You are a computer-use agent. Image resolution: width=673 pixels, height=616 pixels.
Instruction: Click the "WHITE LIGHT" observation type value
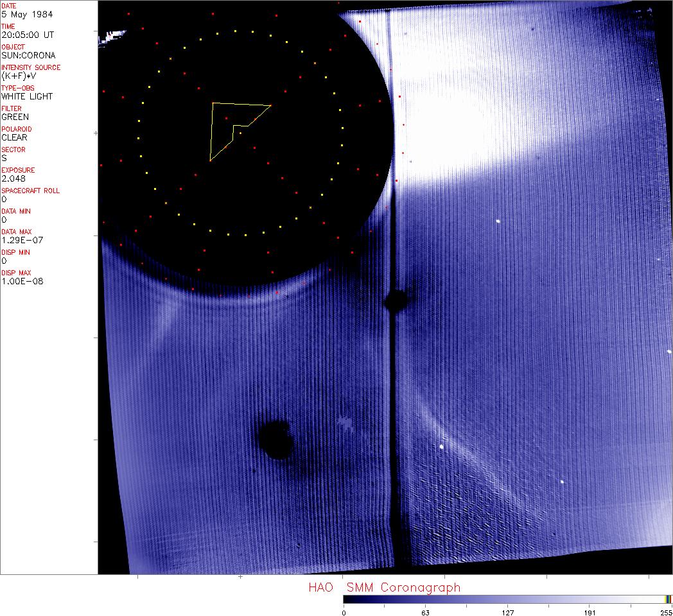[x=27, y=96]
